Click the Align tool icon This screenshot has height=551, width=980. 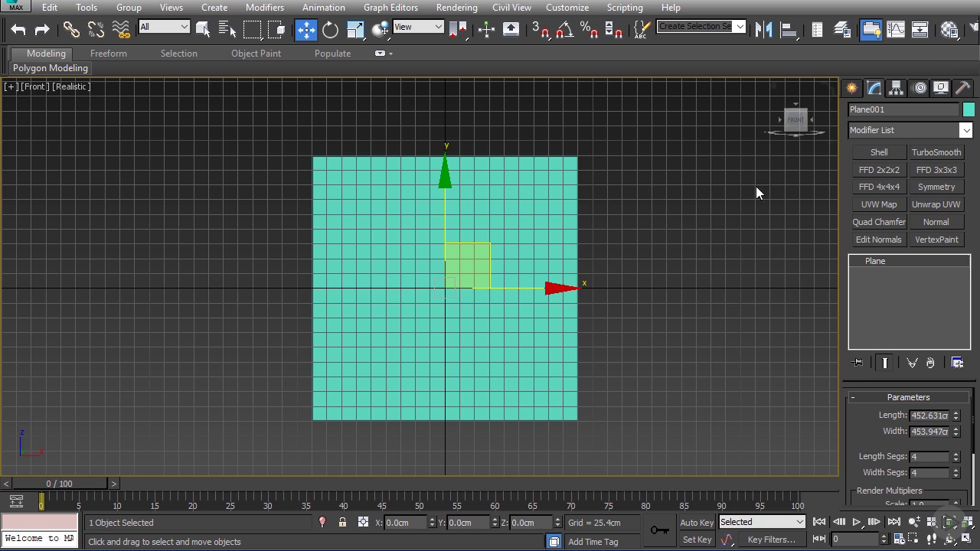pyautogui.click(x=789, y=30)
